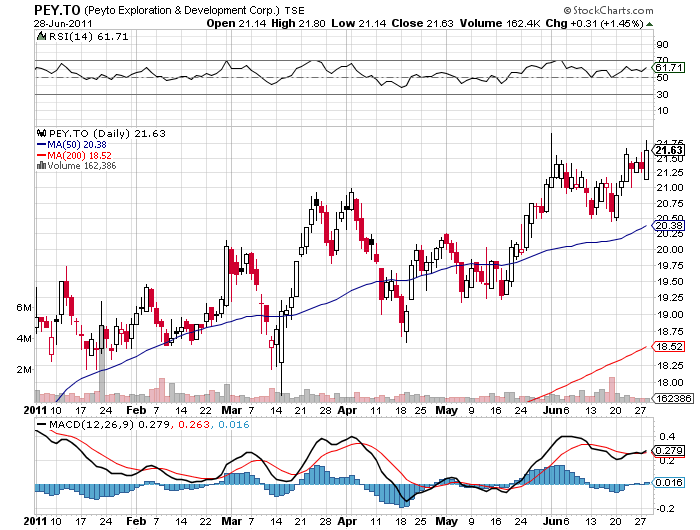Image resolution: width=700 pixels, height=530 pixels.
Task: Click the Chg +0.31 (+1.45%) value
Action: click(x=595, y=24)
